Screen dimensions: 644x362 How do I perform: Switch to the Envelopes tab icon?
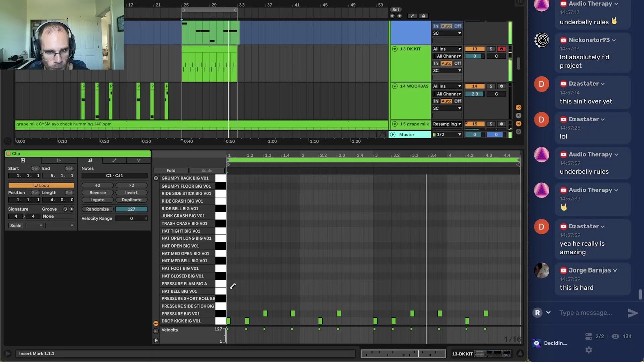click(114, 160)
